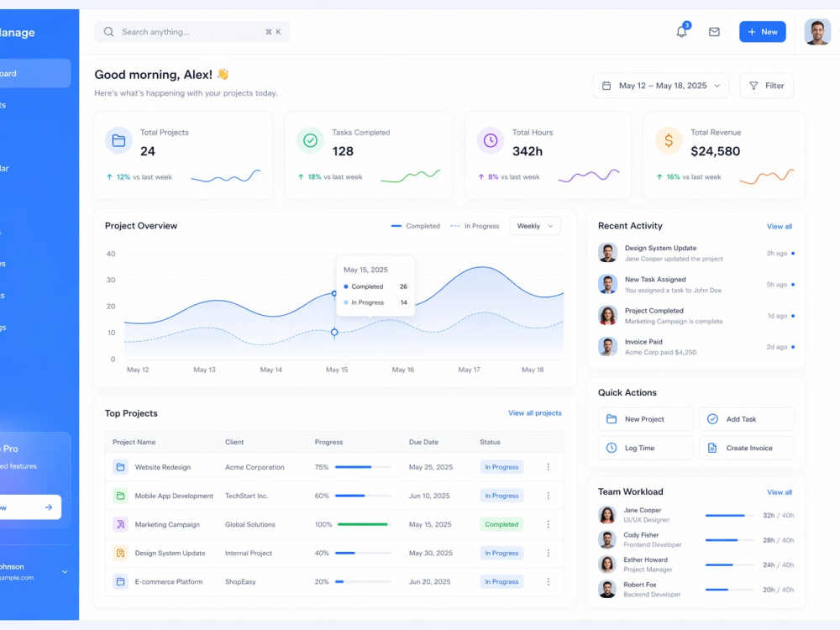The width and height of the screenshot is (840, 630).
Task: Click the Acme Corporation client cell
Action: 255,467
